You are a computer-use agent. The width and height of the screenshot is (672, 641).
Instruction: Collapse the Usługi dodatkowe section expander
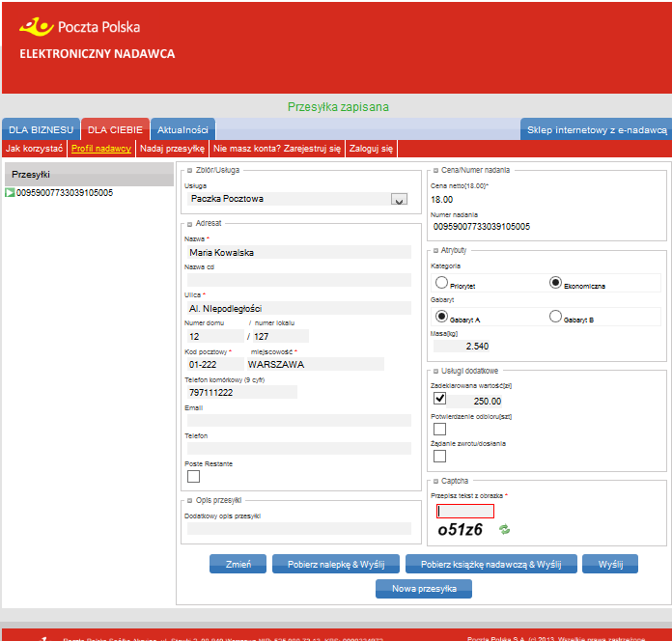click(x=435, y=371)
